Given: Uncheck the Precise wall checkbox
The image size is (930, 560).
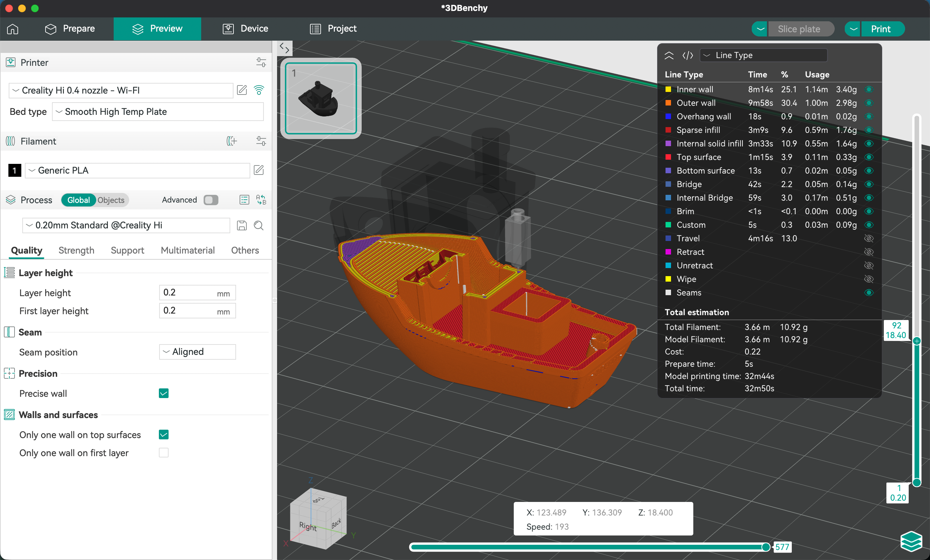Looking at the screenshot, I should (163, 393).
